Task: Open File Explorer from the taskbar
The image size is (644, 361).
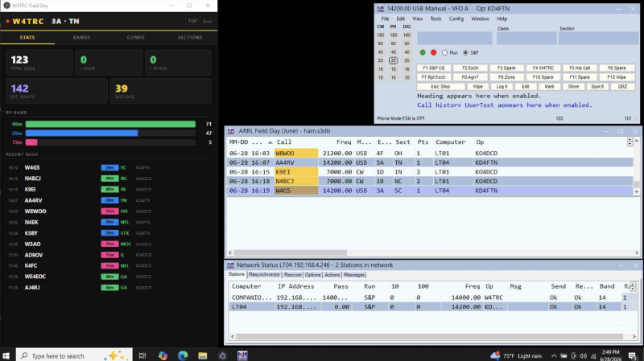Action: click(x=203, y=355)
